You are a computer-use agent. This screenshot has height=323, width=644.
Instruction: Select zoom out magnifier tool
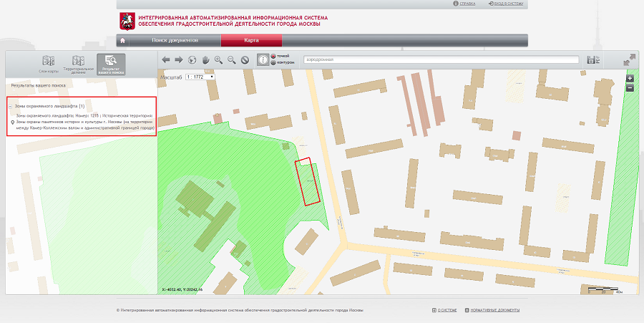pyautogui.click(x=232, y=60)
